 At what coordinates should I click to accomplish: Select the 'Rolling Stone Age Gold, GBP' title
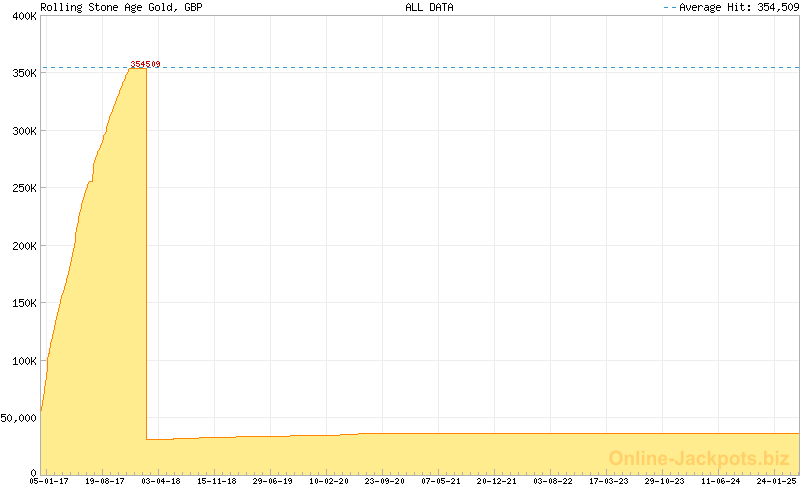[x=121, y=7]
